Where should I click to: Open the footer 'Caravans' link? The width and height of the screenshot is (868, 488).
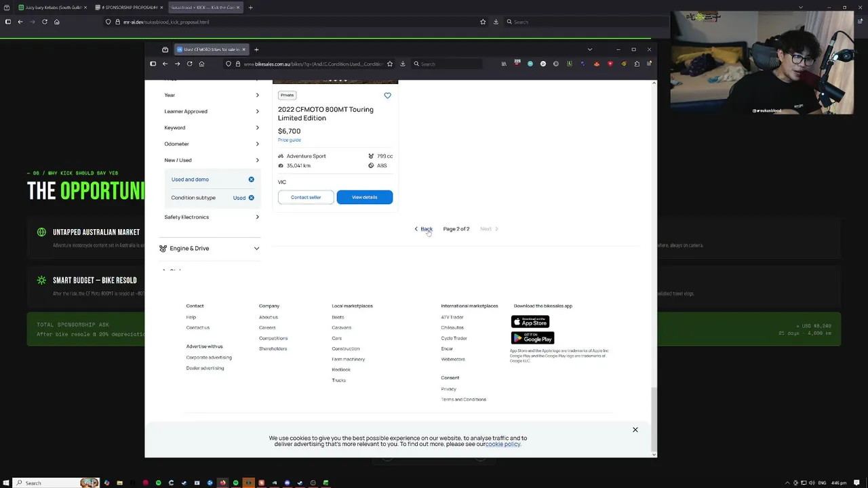pyautogui.click(x=341, y=328)
